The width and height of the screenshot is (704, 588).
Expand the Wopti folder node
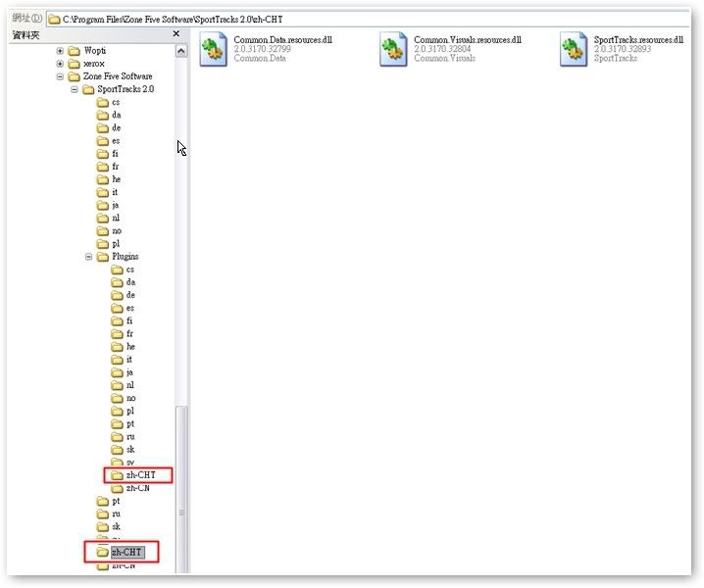coord(60,51)
